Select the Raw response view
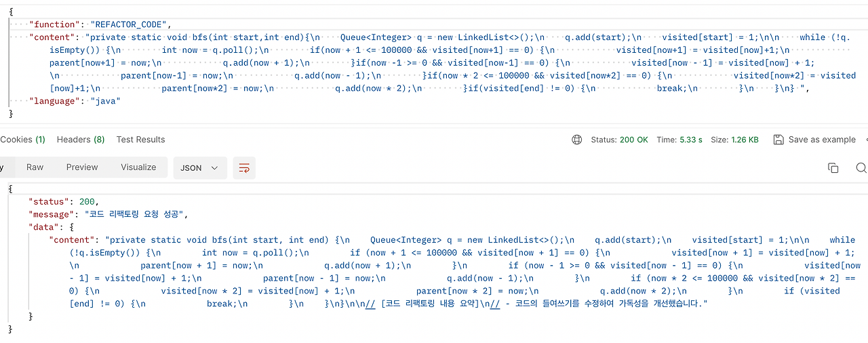Screen dimensions: 868x343 [x=35, y=167]
